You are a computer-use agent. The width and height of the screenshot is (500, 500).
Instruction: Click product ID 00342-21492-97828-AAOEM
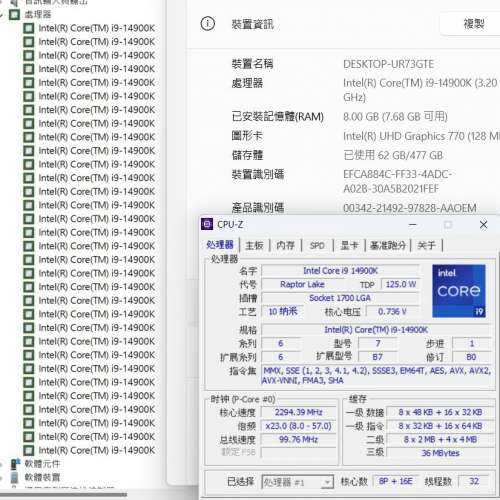(410, 208)
